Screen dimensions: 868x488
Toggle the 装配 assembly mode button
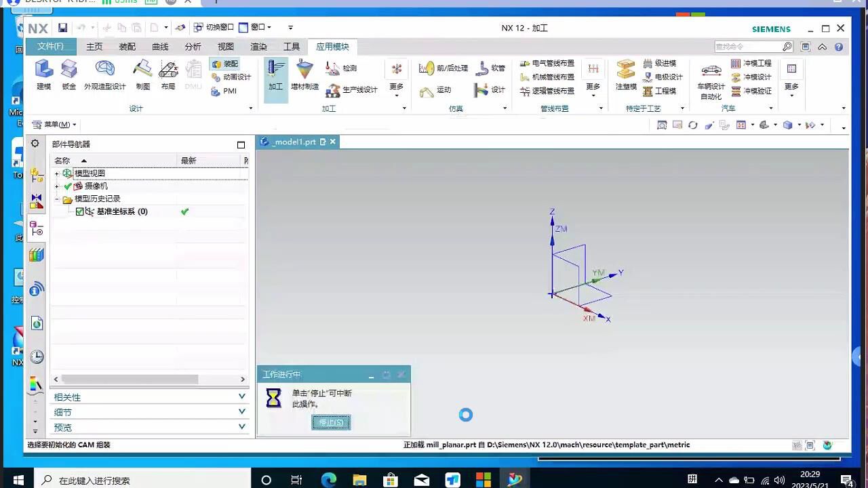[226, 64]
